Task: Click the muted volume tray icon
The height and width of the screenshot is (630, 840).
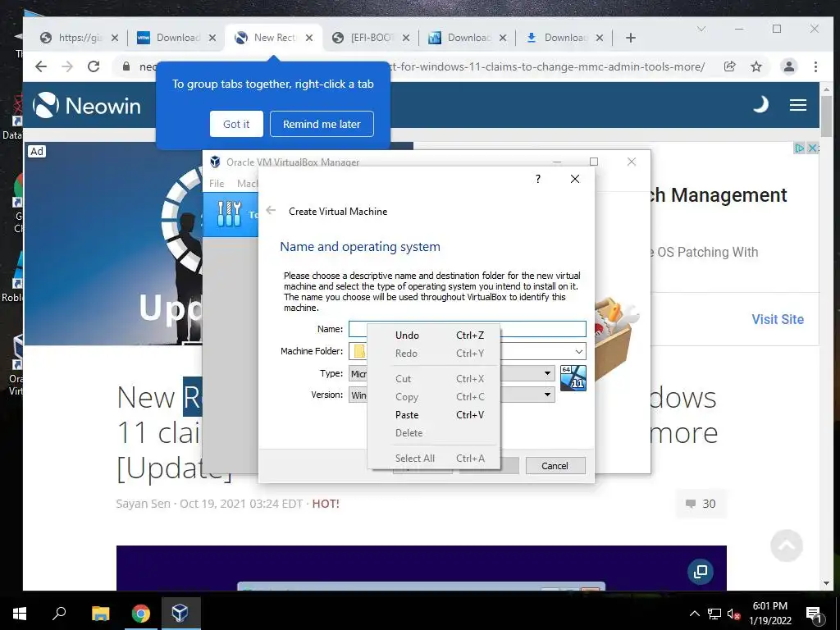Action: 733,614
